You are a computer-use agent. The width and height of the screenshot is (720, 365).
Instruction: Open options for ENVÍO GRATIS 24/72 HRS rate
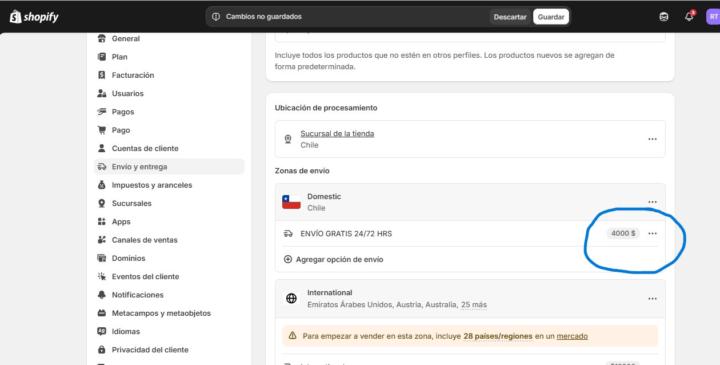tap(652, 234)
